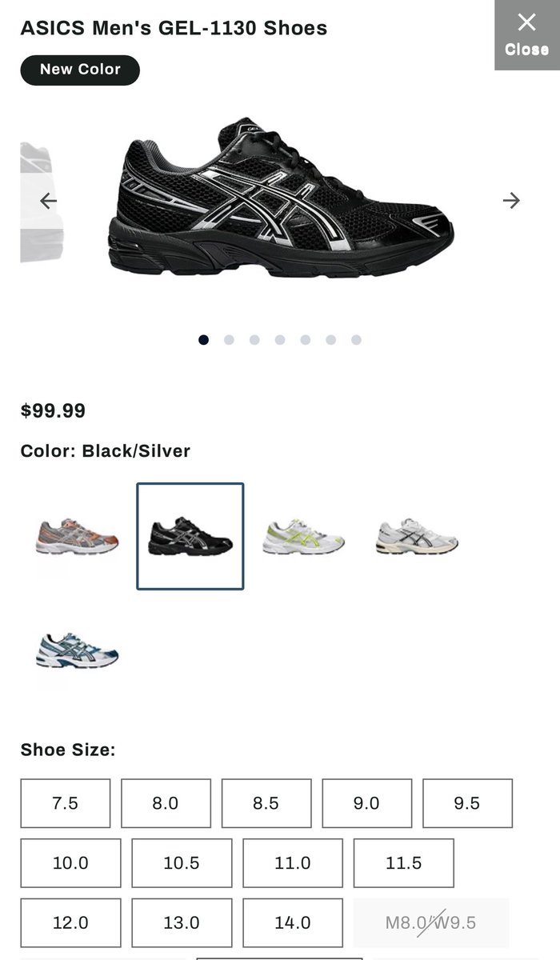Viewport: 560px width, 960px height.
Task: Choose shoe size 9.0
Action: pos(366,803)
